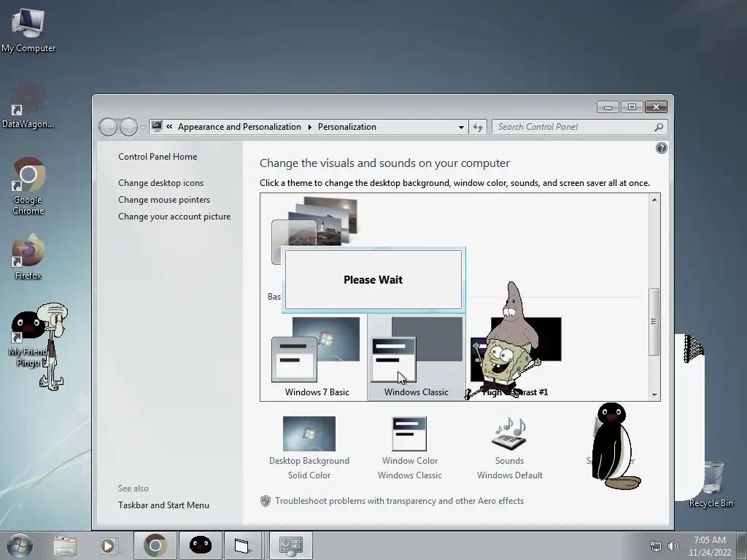The width and height of the screenshot is (747, 560).
Task: Open Change mouse pointers
Action: click(x=164, y=200)
